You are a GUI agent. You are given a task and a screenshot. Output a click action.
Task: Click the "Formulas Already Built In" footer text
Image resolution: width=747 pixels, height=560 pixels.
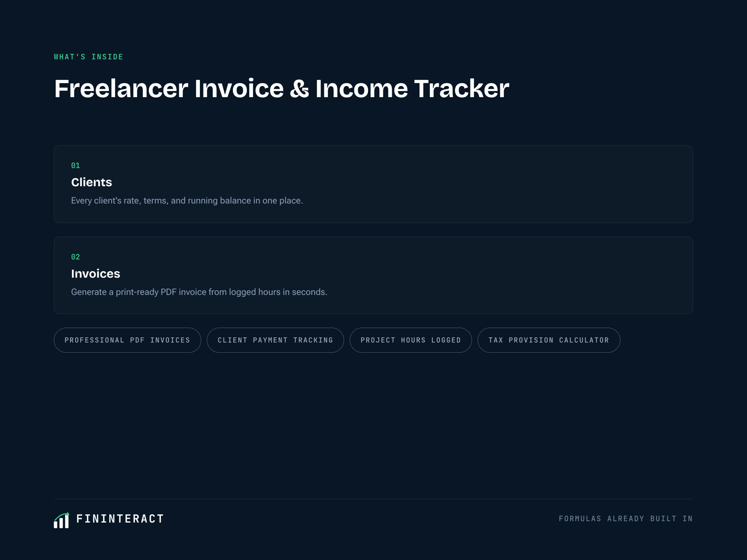coord(626,519)
